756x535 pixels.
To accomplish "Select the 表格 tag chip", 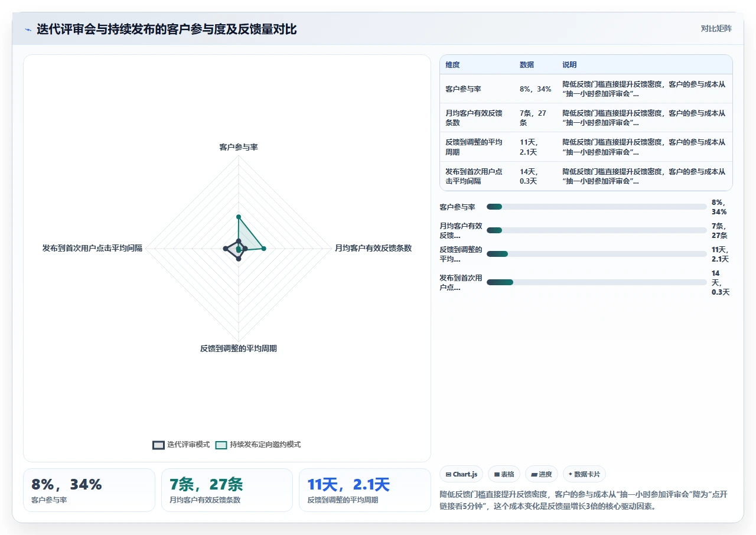I will 504,474.
